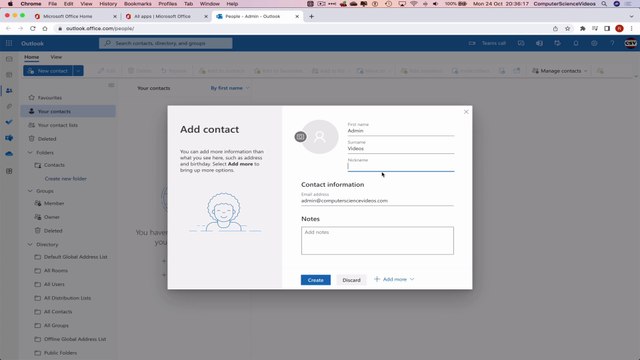Open More apps in the left rail
The height and width of the screenshot is (360, 640).
pos(9,171)
